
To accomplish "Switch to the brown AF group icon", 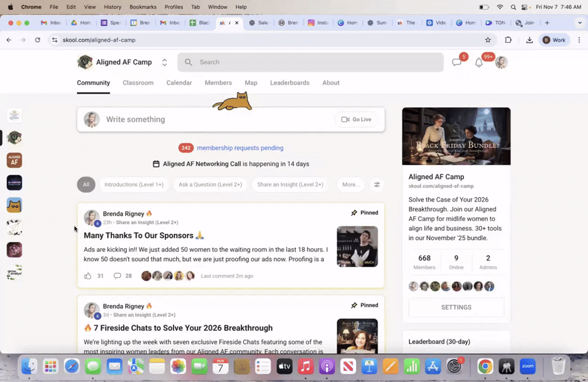I will pyautogui.click(x=14, y=160).
